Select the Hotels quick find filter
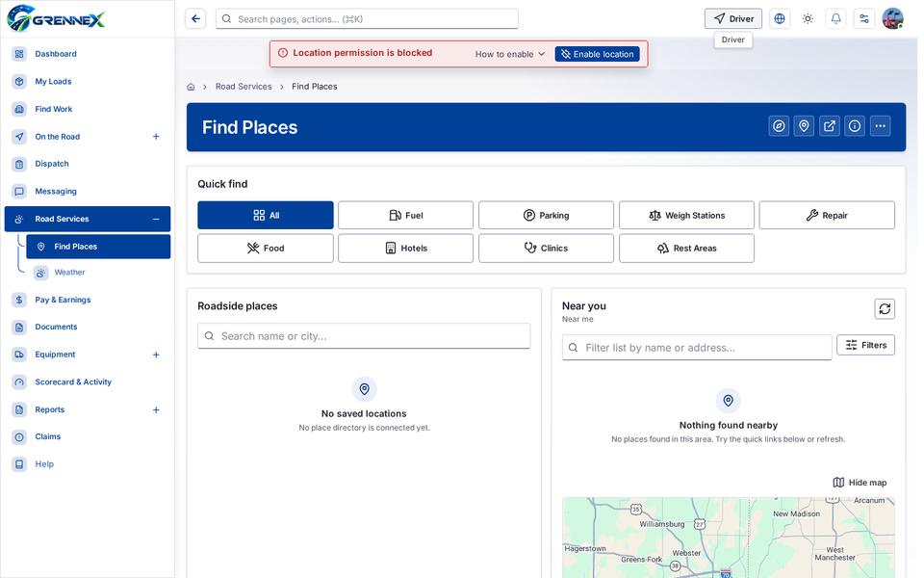This screenshot has width=924, height=578. click(405, 249)
